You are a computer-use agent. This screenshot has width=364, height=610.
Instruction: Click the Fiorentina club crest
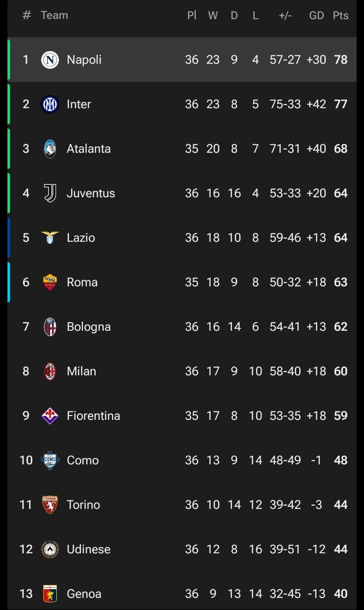coord(50,416)
